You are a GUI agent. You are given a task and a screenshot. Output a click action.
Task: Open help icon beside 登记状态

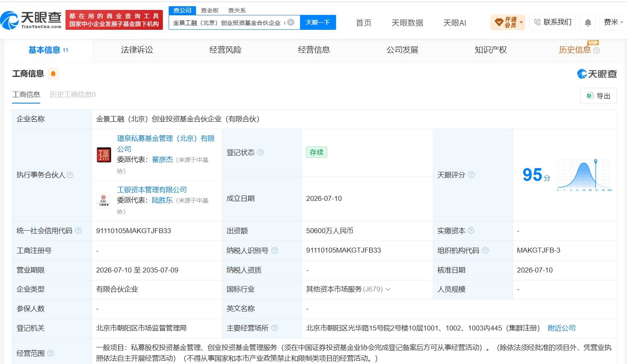point(260,152)
